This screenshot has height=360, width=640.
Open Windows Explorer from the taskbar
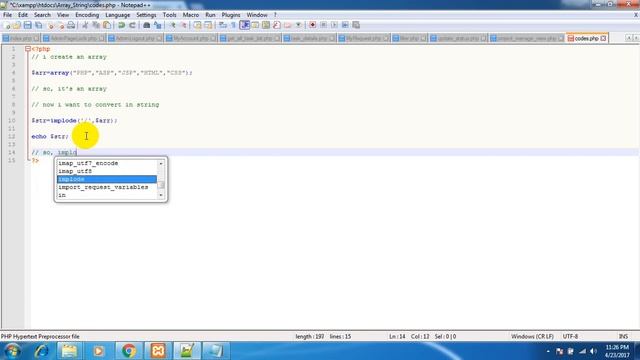[69, 351]
